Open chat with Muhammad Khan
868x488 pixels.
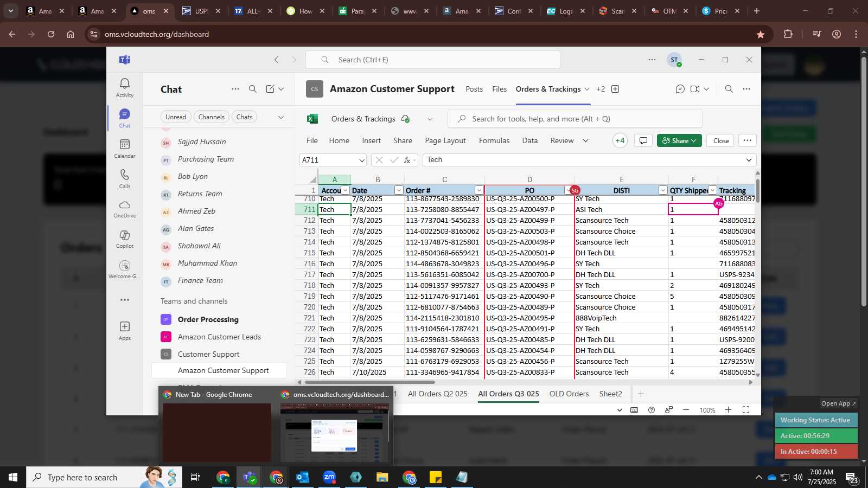pyautogui.click(x=207, y=263)
